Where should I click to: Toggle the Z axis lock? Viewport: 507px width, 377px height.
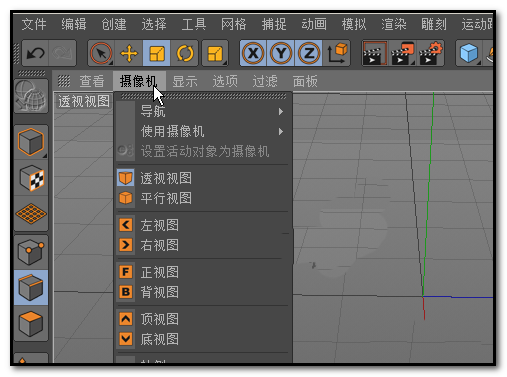309,53
